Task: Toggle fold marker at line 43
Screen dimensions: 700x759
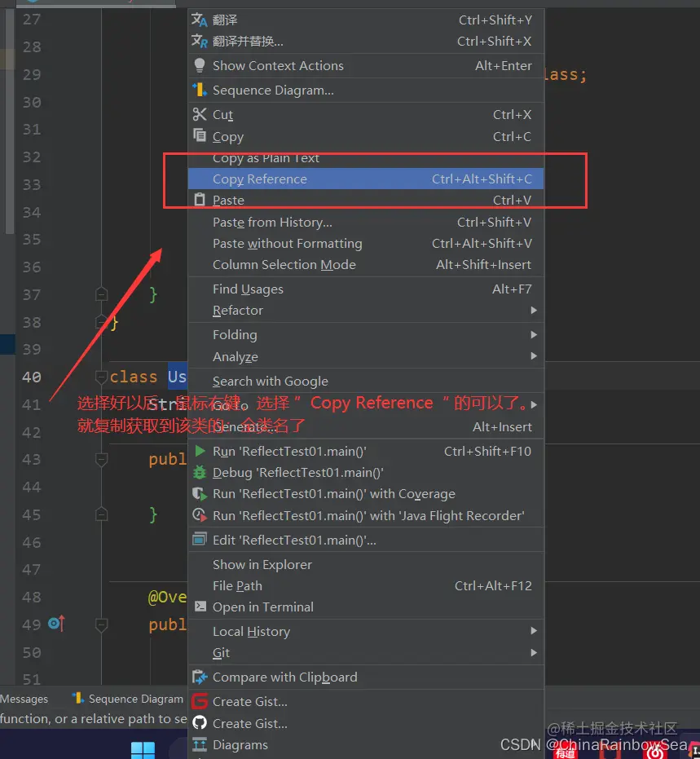Action: click(x=101, y=459)
